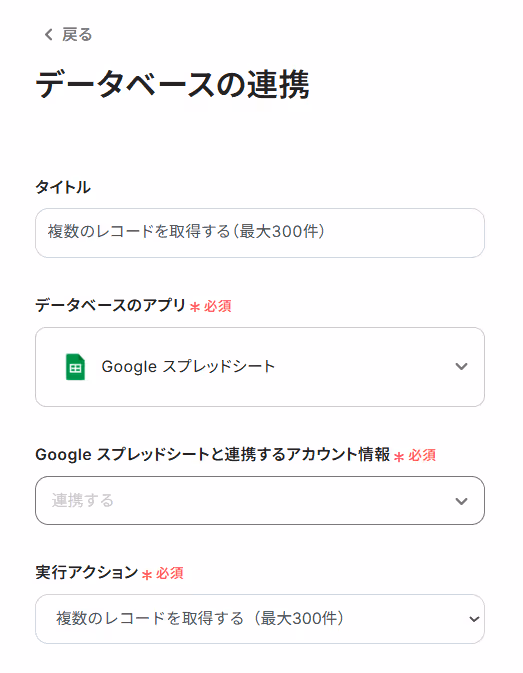Click the データベースのアプリ label
The height and width of the screenshot is (673, 523).
pyautogui.click(x=110, y=305)
